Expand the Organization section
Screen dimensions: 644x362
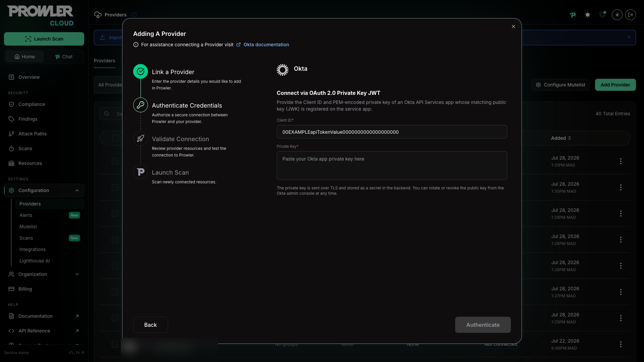point(44,274)
